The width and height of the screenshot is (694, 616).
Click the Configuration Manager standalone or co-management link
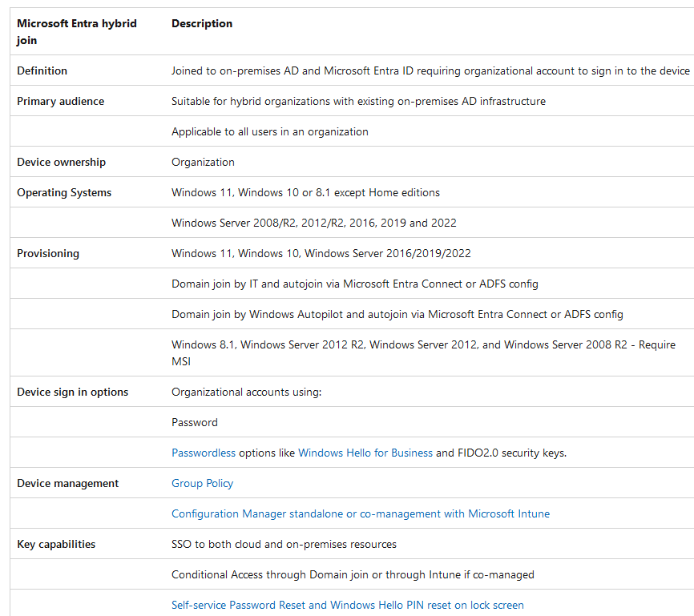tap(361, 513)
